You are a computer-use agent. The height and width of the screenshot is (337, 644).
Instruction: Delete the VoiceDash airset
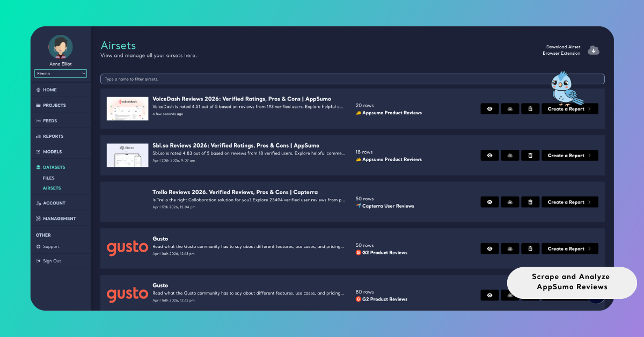530,109
